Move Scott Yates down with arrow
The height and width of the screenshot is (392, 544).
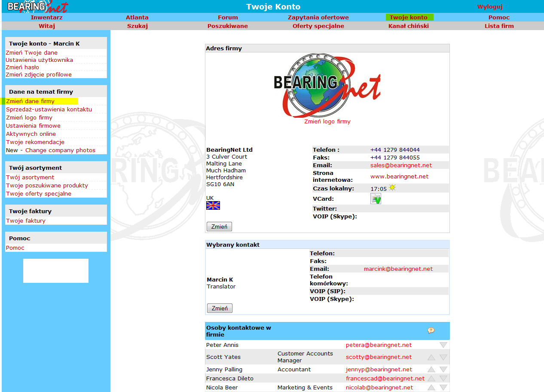tap(443, 357)
